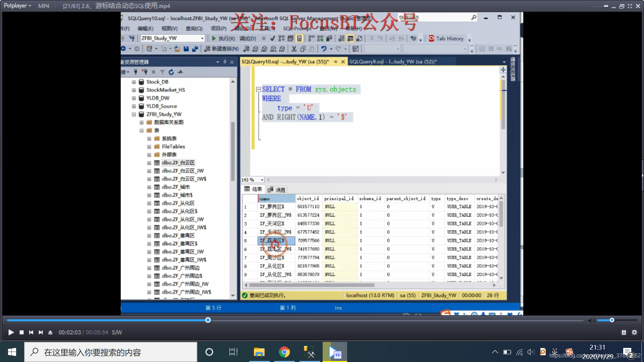644x362 pixels.
Task: Mute the player volume speaker icon
Action: (591, 320)
